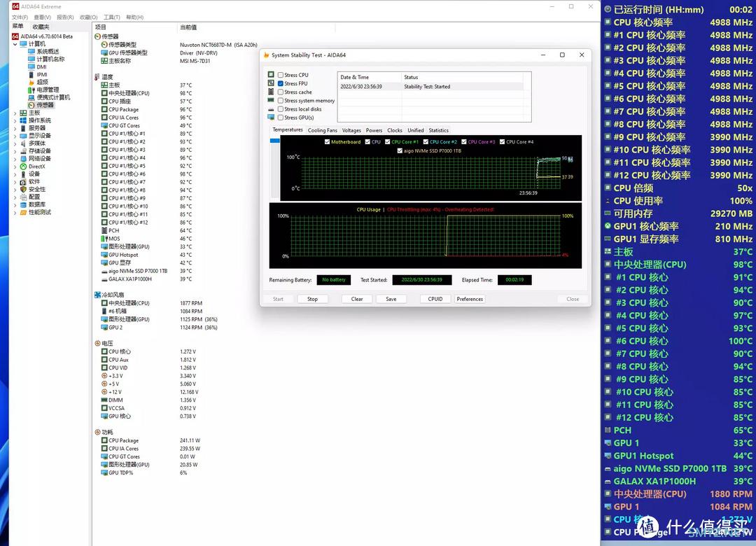Click the AIDA64 v6.70.6014 Beta root icon
The image size is (756, 546).
click(15, 36)
